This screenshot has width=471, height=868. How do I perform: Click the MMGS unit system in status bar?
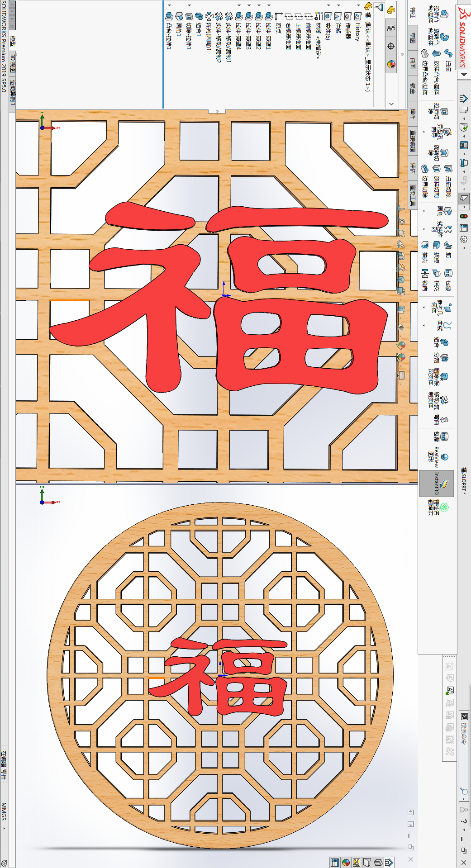[4, 811]
